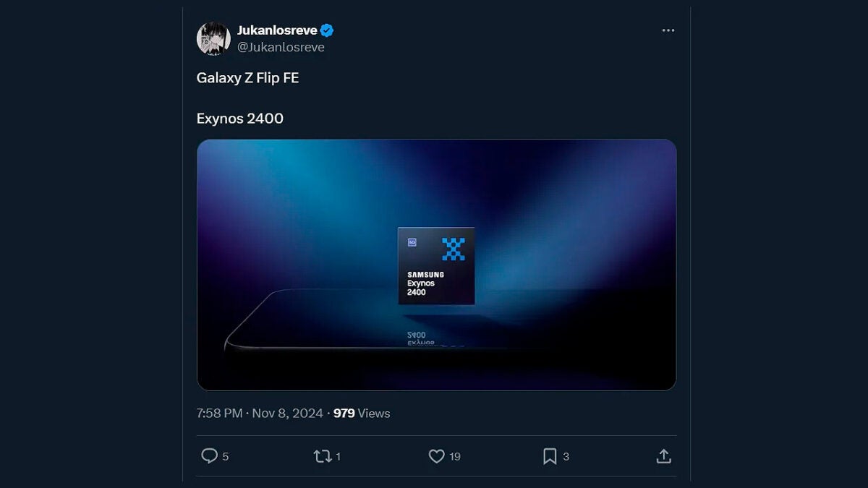Repost the tweet using the retweet icon
The image size is (868, 488).
(323, 456)
